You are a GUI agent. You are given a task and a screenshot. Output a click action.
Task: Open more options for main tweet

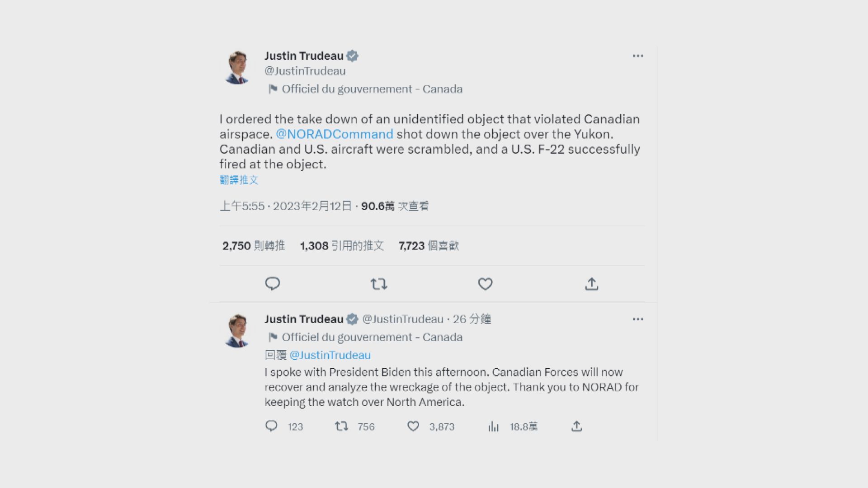(638, 56)
